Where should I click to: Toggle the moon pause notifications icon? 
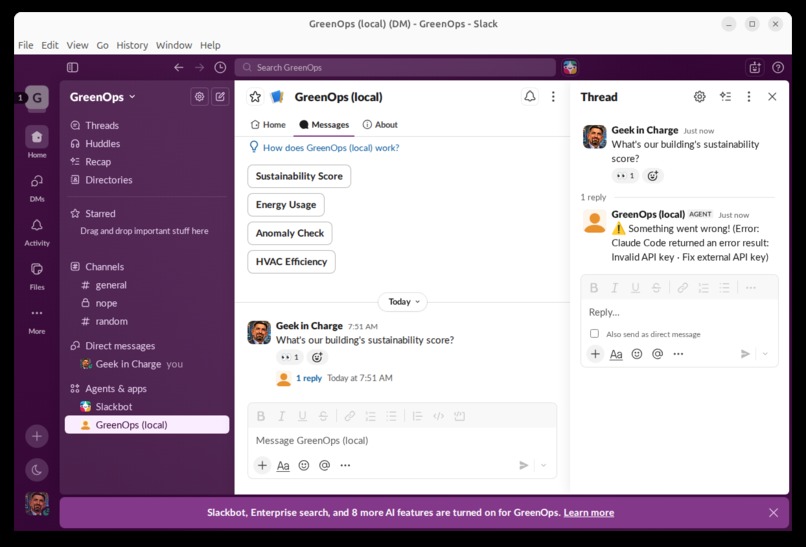pyautogui.click(x=37, y=470)
